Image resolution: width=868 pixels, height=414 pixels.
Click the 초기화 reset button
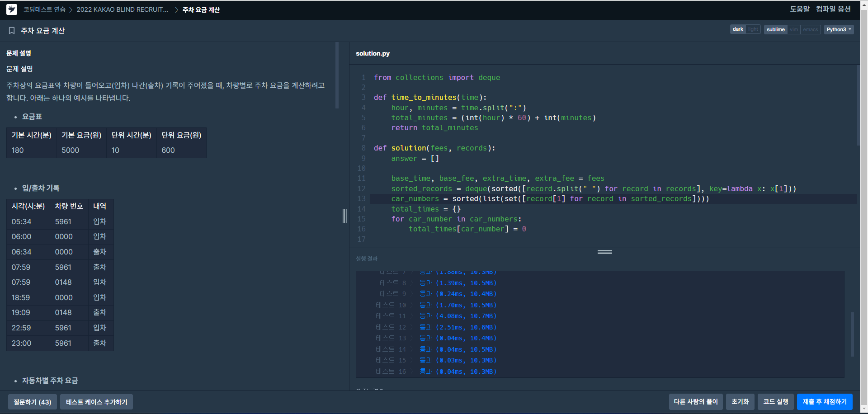pyautogui.click(x=740, y=401)
